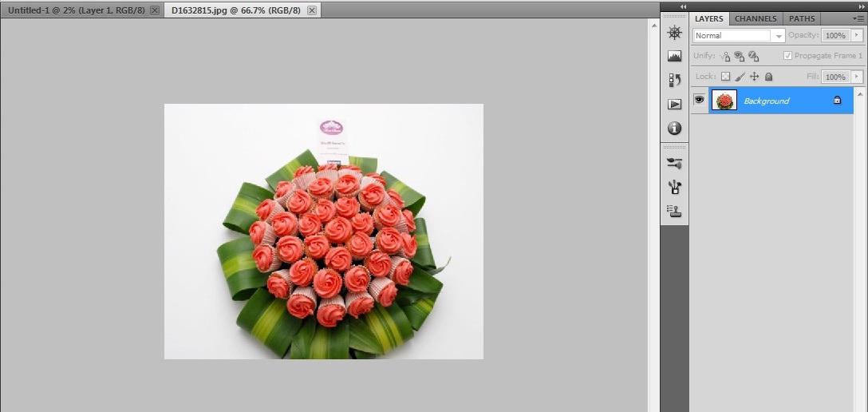Switch to the Untitled-1 document tab
Screen dimensions: 868x412
pos(76,10)
